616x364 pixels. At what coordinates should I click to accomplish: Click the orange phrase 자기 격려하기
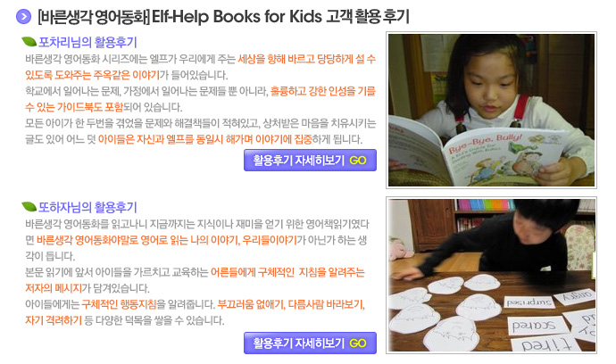coord(54,320)
